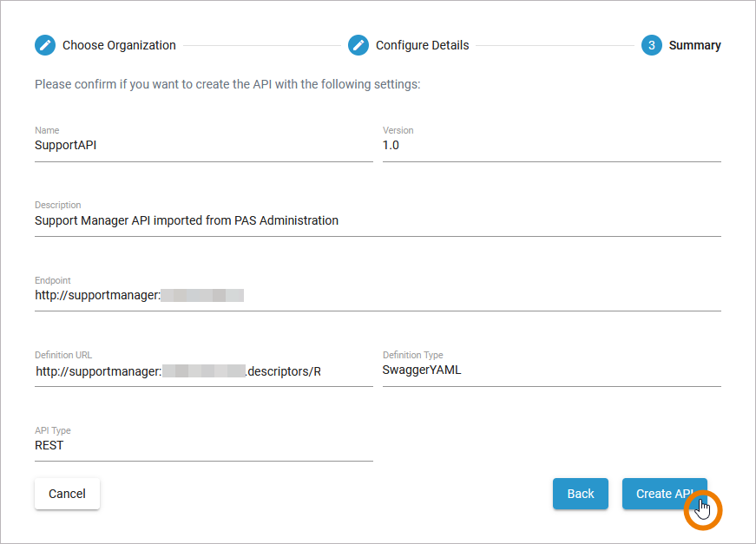Focus the Version field showing 1.0
This screenshot has width=756, height=544.
[x=551, y=146]
